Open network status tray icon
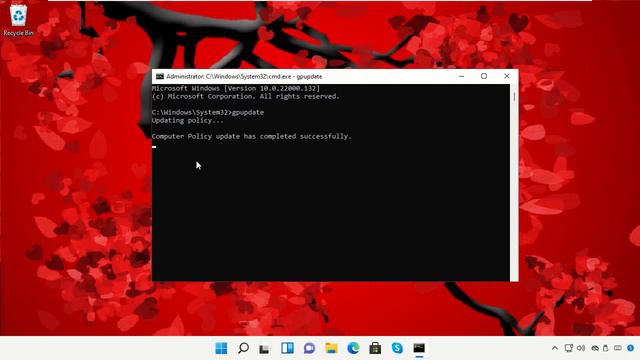The width and height of the screenshot is (640, 360). (x=569, y=348)
